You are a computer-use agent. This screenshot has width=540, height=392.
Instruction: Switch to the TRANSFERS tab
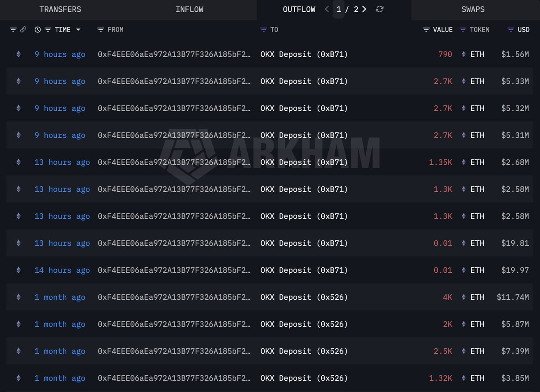tap(60, 9)
